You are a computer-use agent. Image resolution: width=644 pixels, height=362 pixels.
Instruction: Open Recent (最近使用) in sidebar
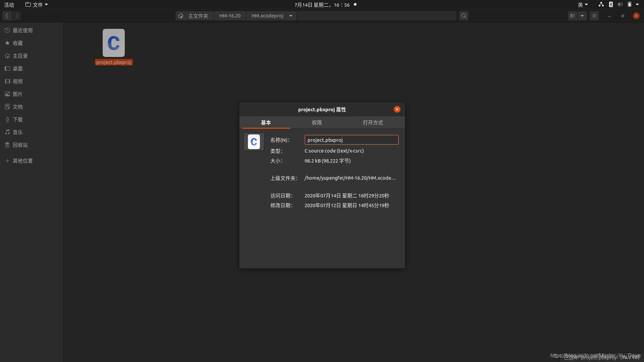tap(32, 31)
